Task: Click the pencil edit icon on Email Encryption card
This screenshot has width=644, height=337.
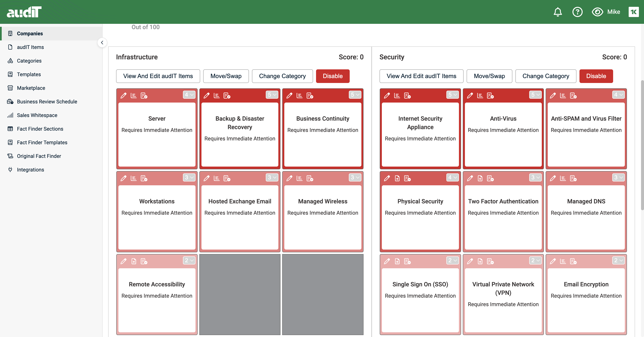Action: pyautogui.click(x=553, y=261)
